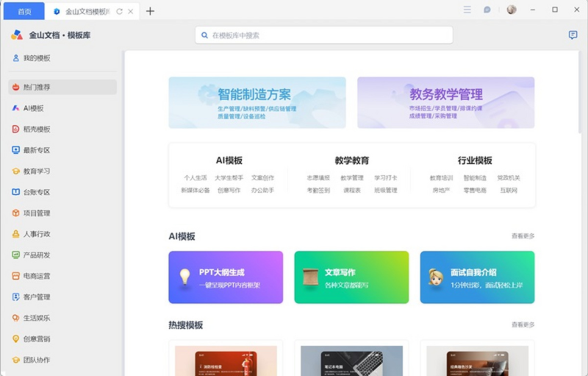The height and width of the screenshot is (376, 588).
Task: Click the 稻壳模板 sidebar icon
Action: click(15, 129)
